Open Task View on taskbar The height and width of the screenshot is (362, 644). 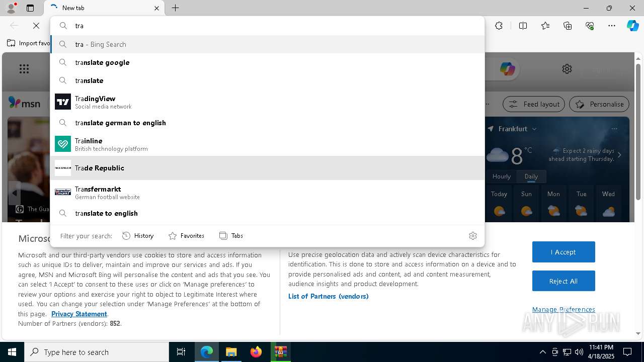click(x=181, y=352)
